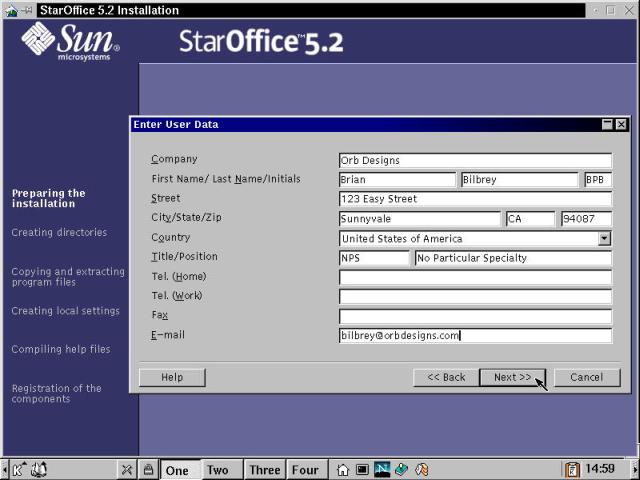The width and height of the screenshot is (640, 480).
Task: Click the home directory icon in panel
Action: pos(343,469)
